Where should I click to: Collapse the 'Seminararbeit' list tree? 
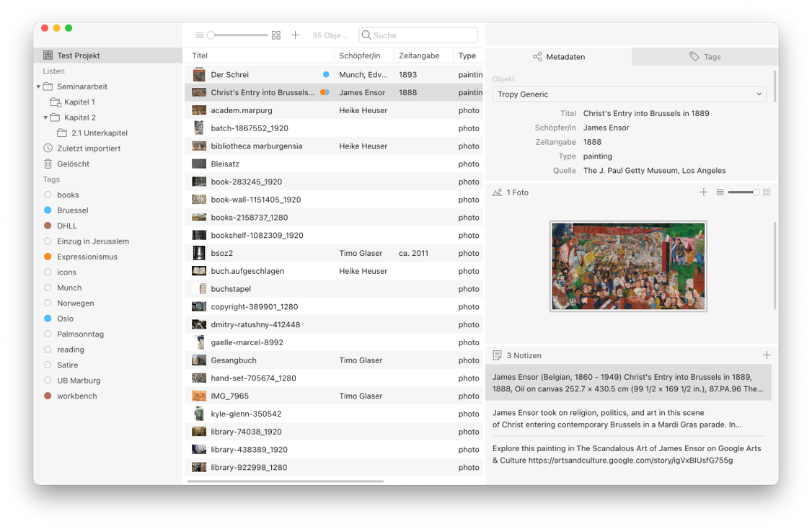click(37, 86)
